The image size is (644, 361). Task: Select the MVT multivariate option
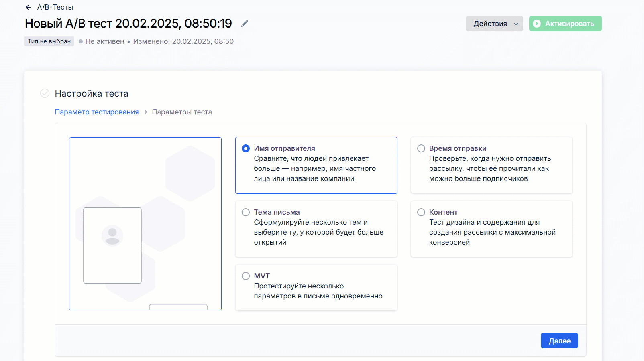point(246,276)
